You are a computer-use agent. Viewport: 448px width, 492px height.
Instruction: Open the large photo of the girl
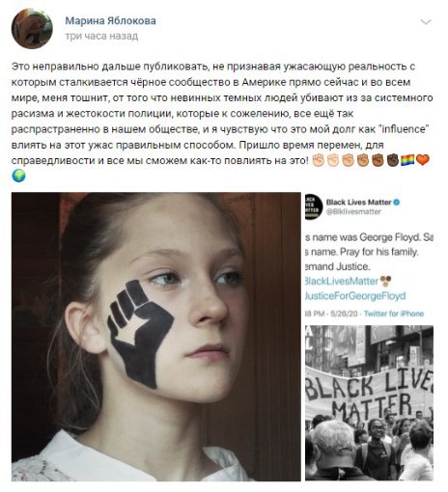tap(156, 337)
